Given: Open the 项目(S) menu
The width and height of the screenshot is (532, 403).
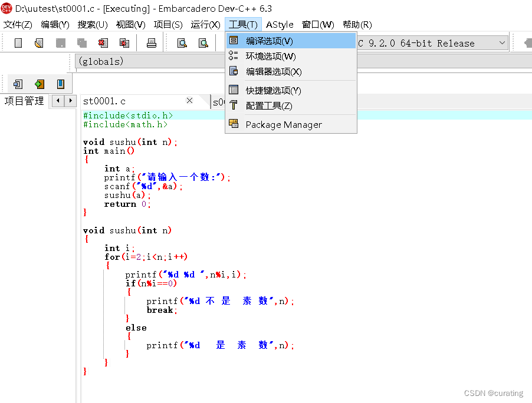Looking at the screenshot, I should (168, 25).
